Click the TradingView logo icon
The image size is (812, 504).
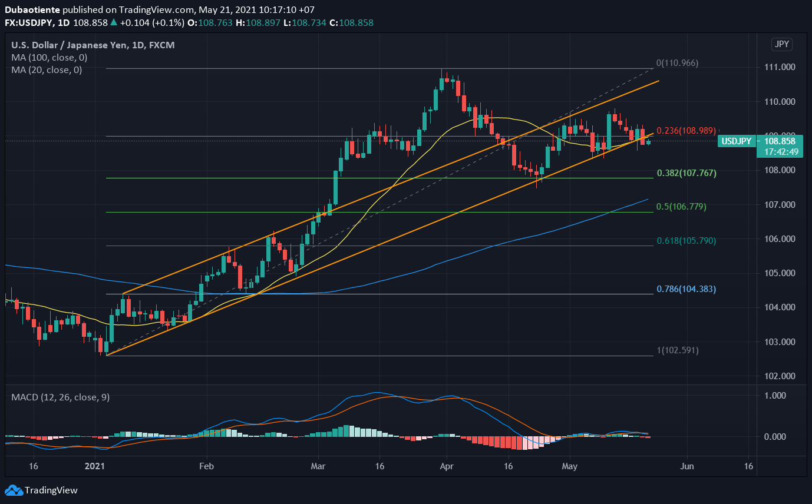tap(13, 490)
